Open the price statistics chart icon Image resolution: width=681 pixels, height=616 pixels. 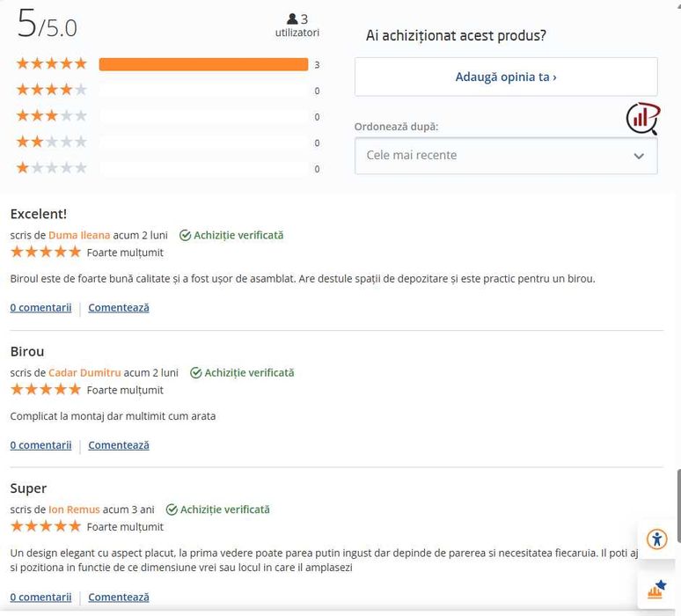pos(642,118)
